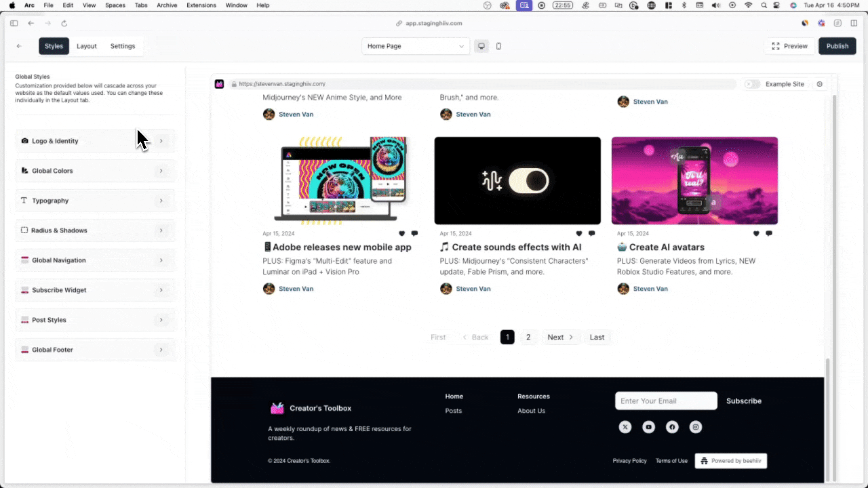Open the Extensions menu
The height and width of the screenshot is (488, 868).
[201, 5]
